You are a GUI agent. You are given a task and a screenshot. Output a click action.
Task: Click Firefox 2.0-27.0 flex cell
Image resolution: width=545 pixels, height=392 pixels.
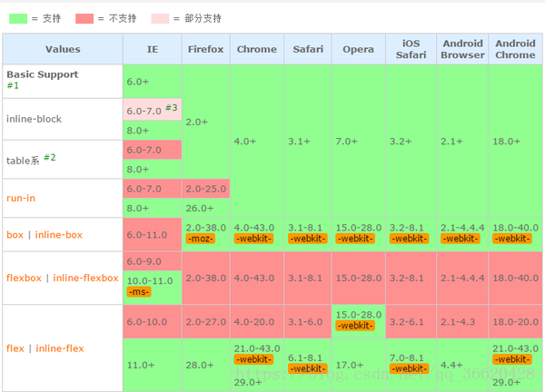(x=206, y=322)
